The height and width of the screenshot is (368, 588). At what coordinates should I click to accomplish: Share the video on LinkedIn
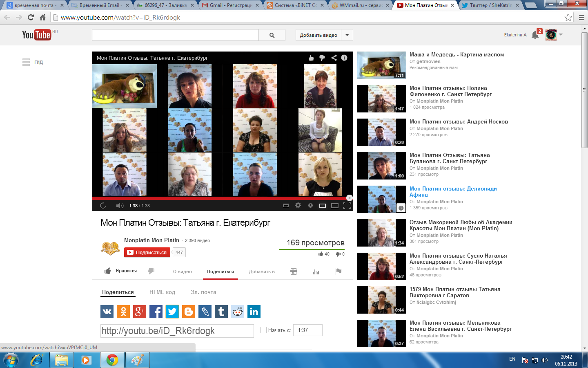(x=254, y=312)
